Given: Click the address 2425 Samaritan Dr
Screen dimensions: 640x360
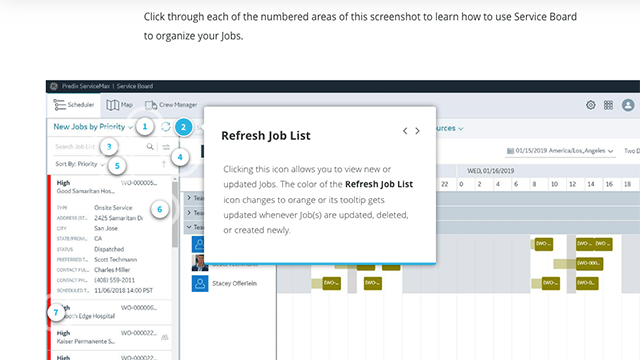Looking at the screenshot, I should click(x=118, y=218).
